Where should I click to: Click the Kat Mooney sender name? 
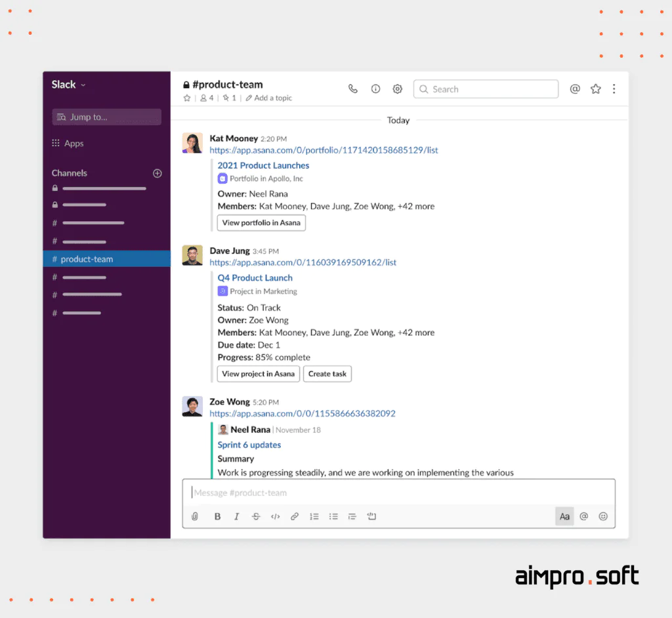(234, 138)
